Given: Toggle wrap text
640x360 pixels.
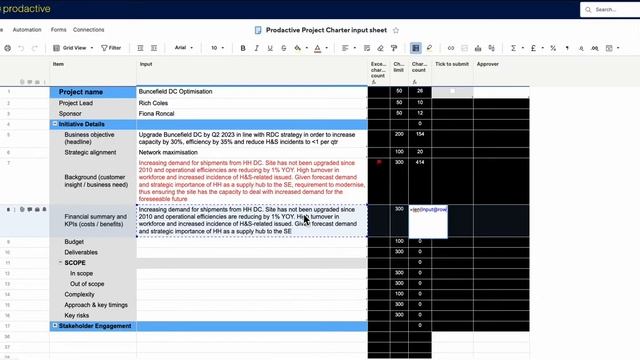Looking at the screenshot, I should (367, 48).
